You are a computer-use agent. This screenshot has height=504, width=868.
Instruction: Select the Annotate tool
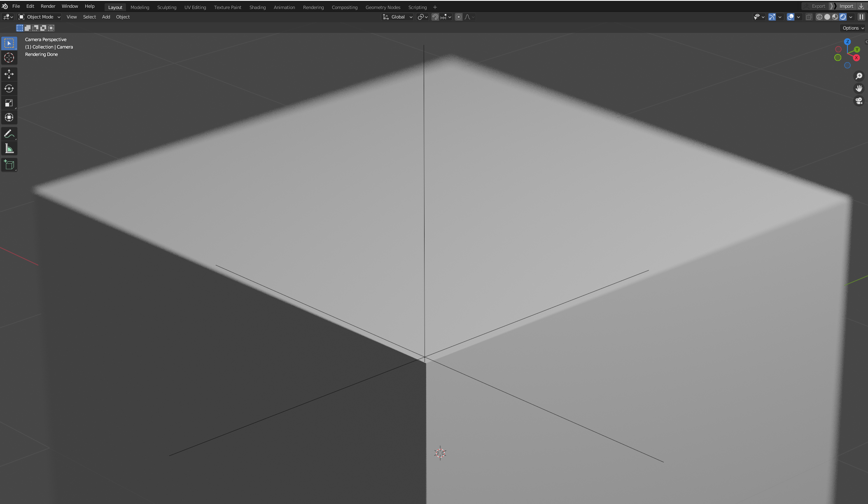[9, 134]
